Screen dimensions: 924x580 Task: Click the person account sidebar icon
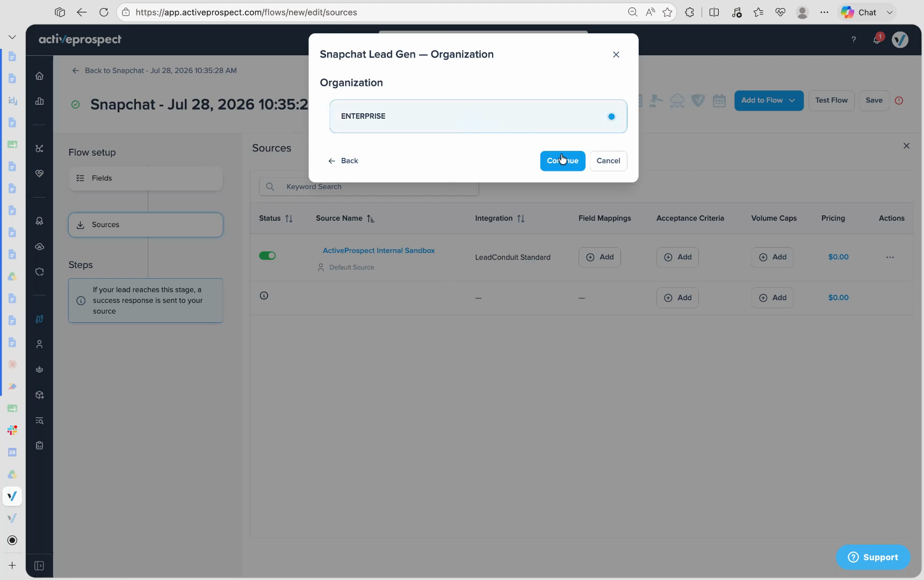(39, 344)
